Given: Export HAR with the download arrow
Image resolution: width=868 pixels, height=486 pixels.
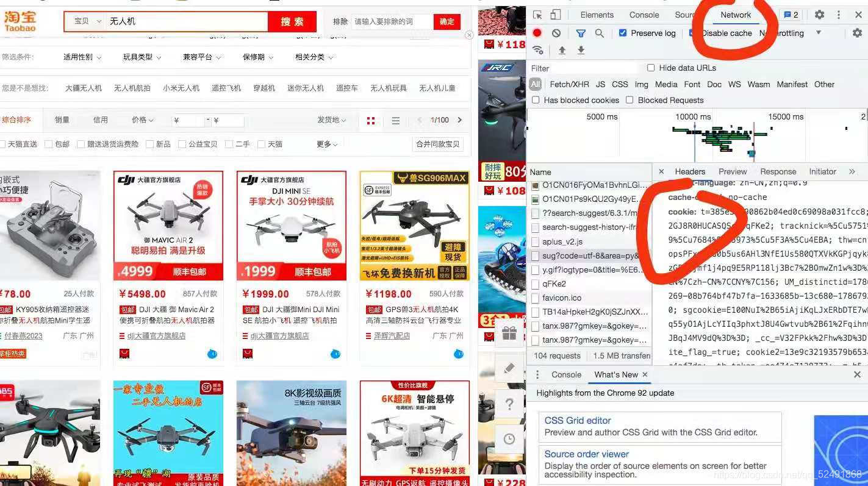Looking at the screenshot, I should (581, 50).
